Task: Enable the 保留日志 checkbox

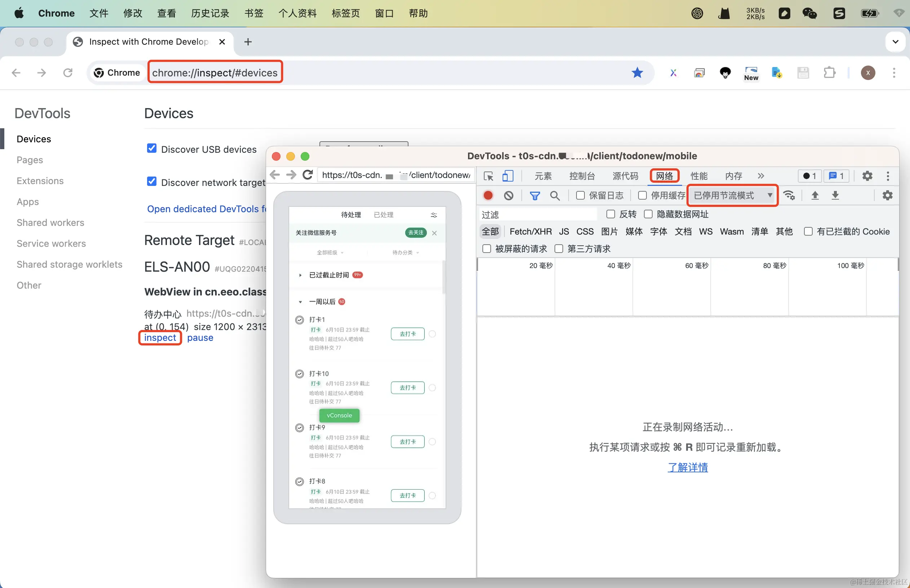Action: click(x=580, y=196)
